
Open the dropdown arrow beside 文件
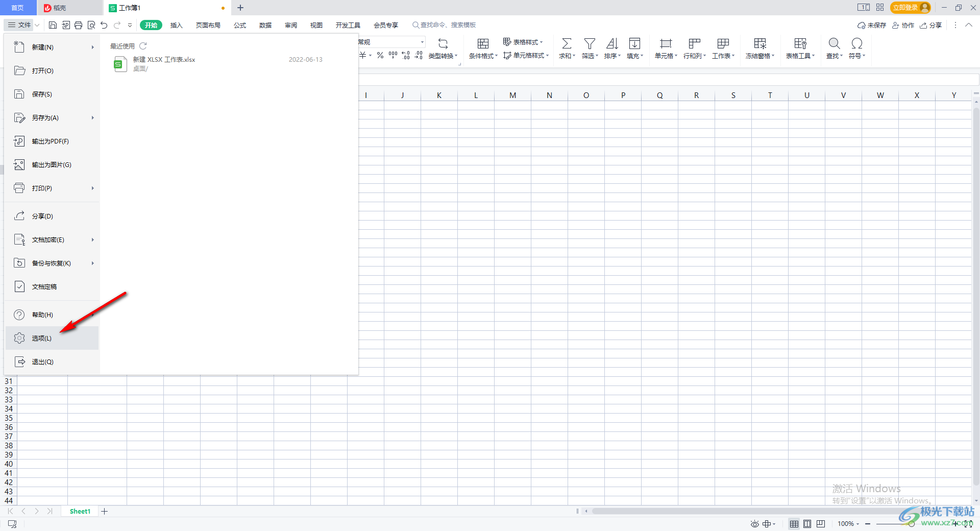[37, 25]
